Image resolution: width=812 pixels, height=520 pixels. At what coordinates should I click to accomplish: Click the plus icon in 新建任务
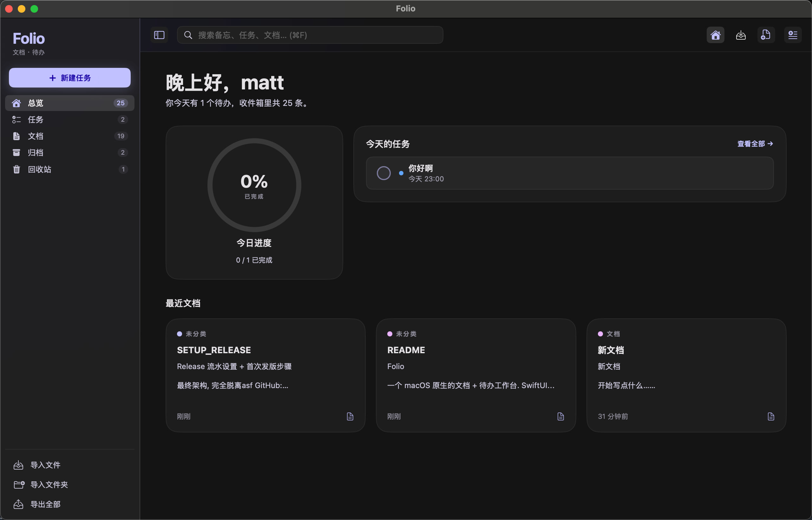(52, 78)
